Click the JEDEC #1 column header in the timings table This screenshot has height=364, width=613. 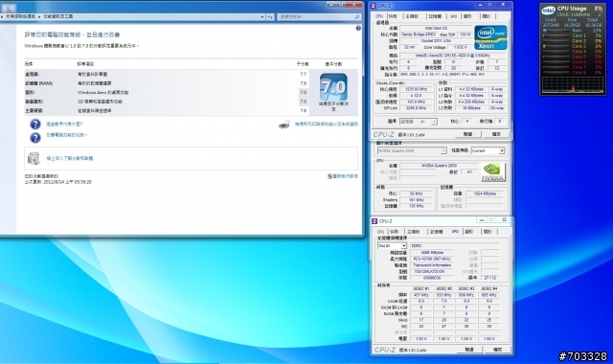[x=421, y=288]
